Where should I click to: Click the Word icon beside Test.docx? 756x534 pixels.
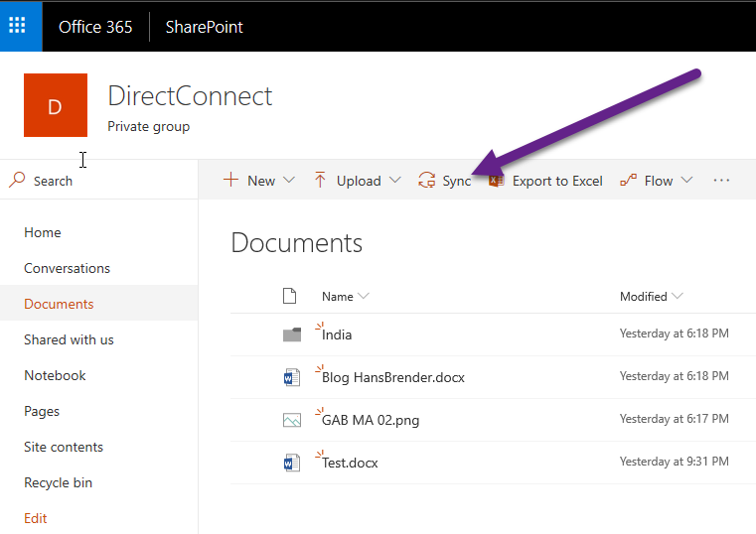(x=291, y=463)
